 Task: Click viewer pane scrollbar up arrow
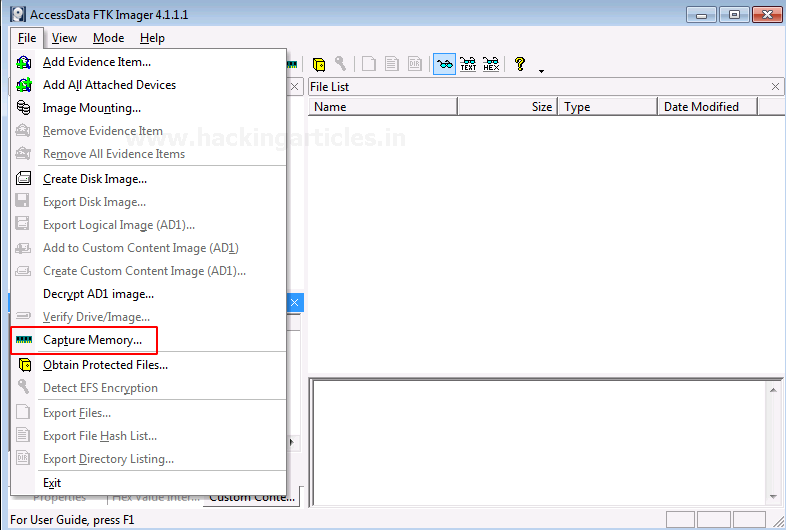(x=773, y=390)
